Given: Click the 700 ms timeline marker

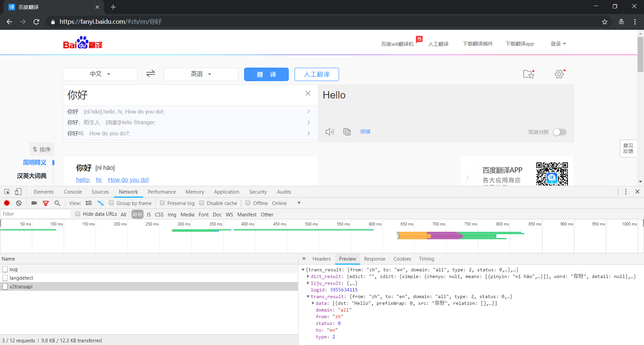Looking at the screenshot, I should pos(439,224).
